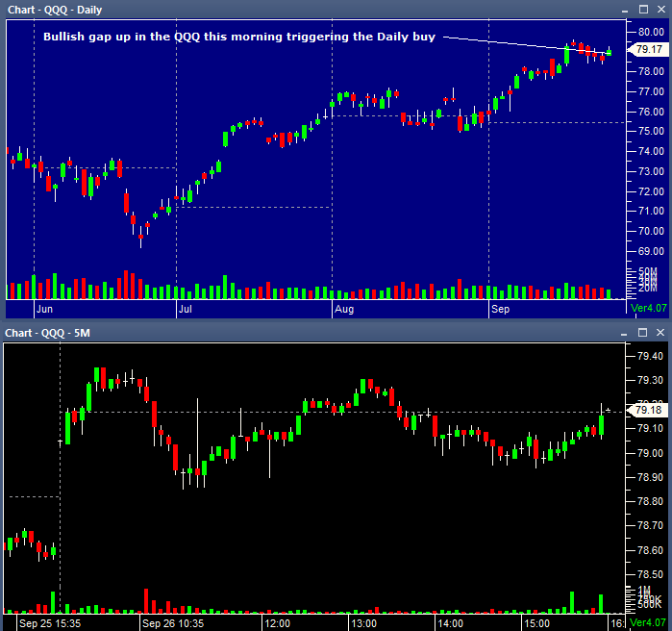
Task: Click the 78.60 price level on 5M scale
Action: (650, 550)
